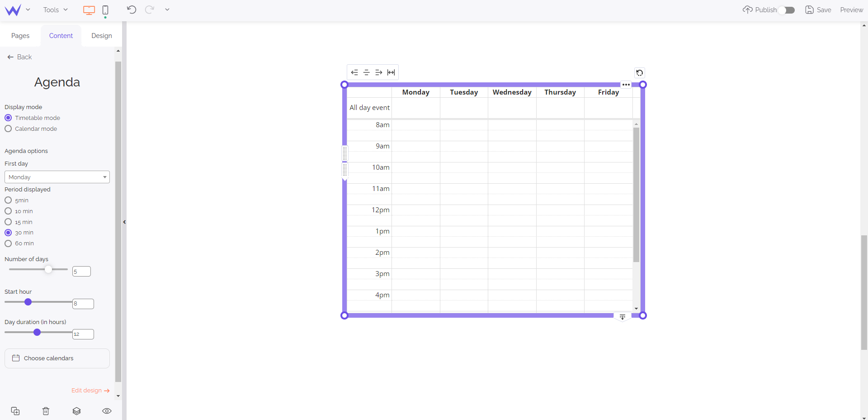The image size is (868, 420).
Task: Align the agenda block left
Action: (354, 72)
